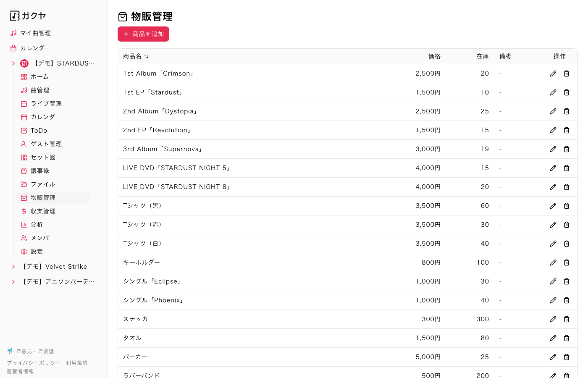Click the ガクヤ logo icon
Image resolution: width=588 pixels, height=378 pixels.
[x=15, y=16]
